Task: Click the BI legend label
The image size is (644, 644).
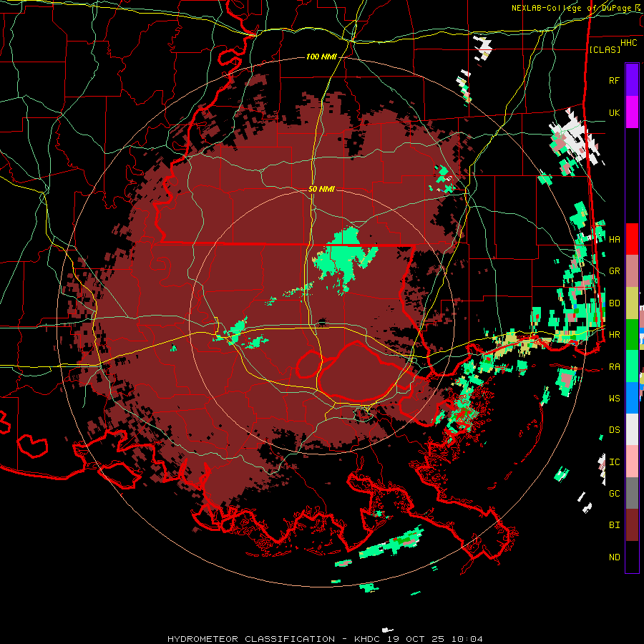Action: tap(614, 525)
